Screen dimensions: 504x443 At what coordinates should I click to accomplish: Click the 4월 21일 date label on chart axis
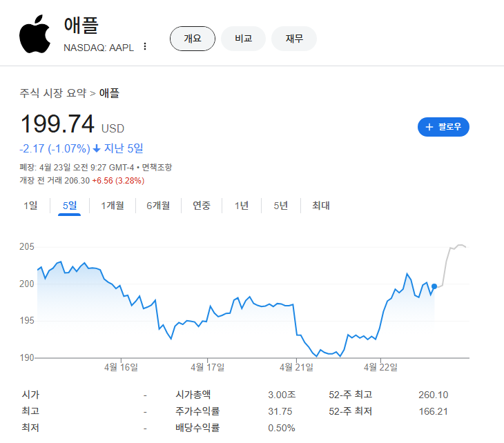[296, 367]
